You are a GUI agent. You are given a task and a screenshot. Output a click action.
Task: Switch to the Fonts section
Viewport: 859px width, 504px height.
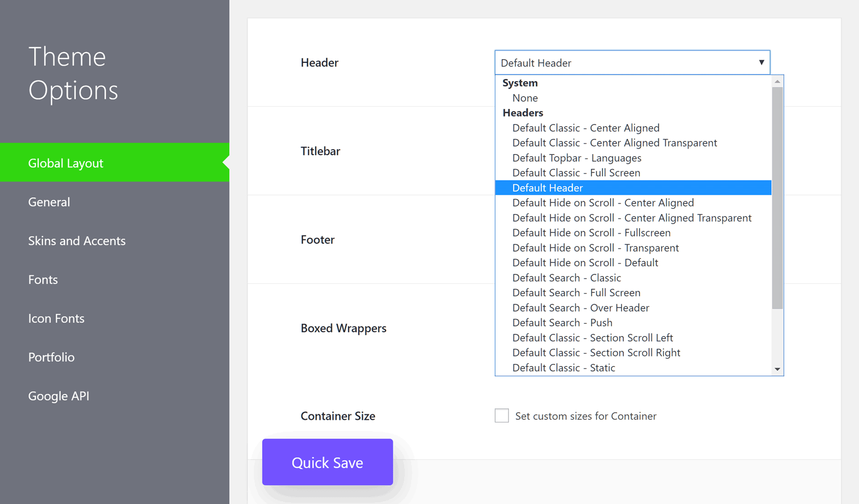pos(43,280)
